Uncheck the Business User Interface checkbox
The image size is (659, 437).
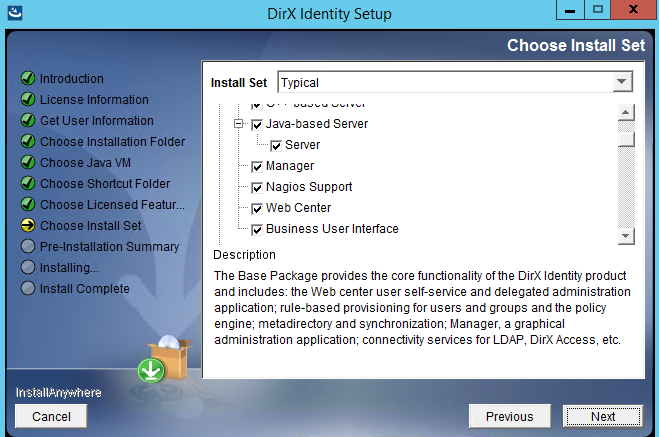point(257,229)
